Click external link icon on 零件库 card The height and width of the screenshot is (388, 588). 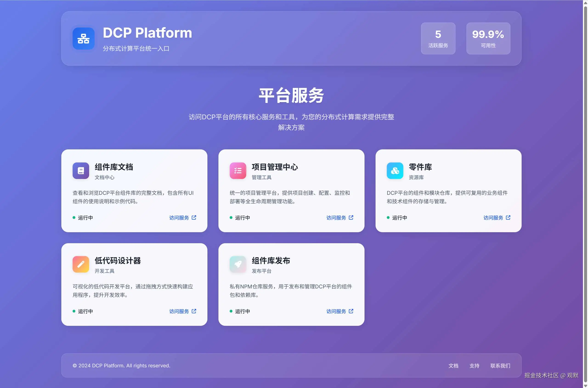click(508, 218)
